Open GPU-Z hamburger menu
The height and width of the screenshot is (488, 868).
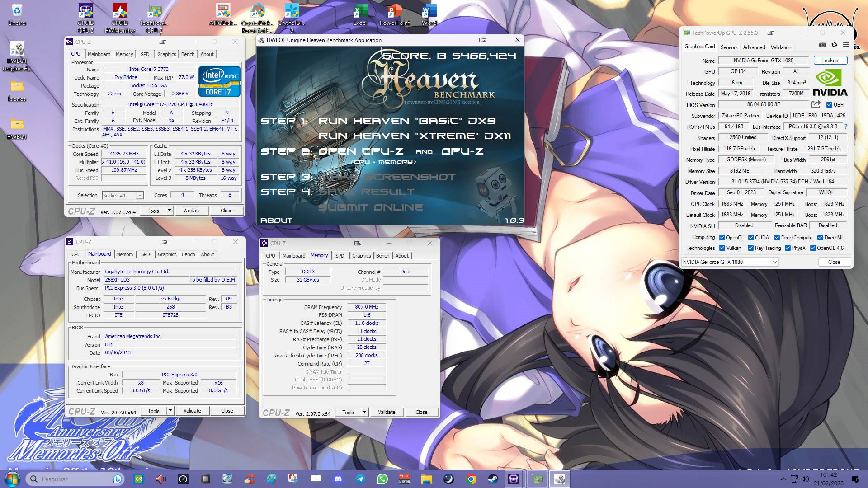coord(846,45)
